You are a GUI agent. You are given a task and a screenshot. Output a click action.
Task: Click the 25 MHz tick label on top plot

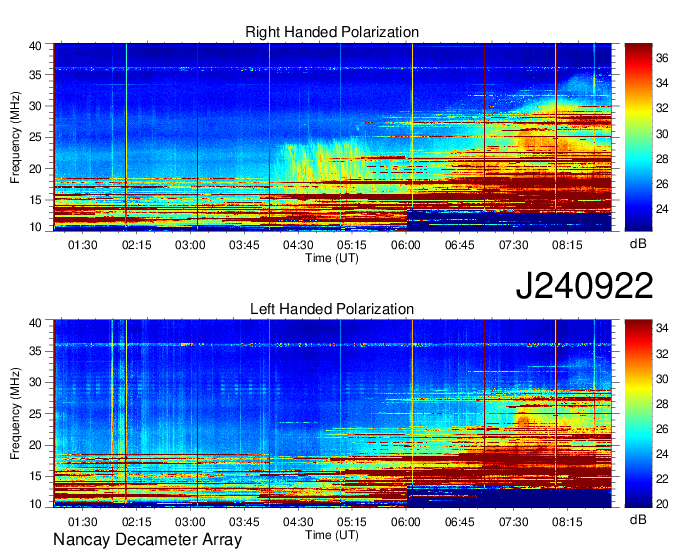[x=36, y=137]
